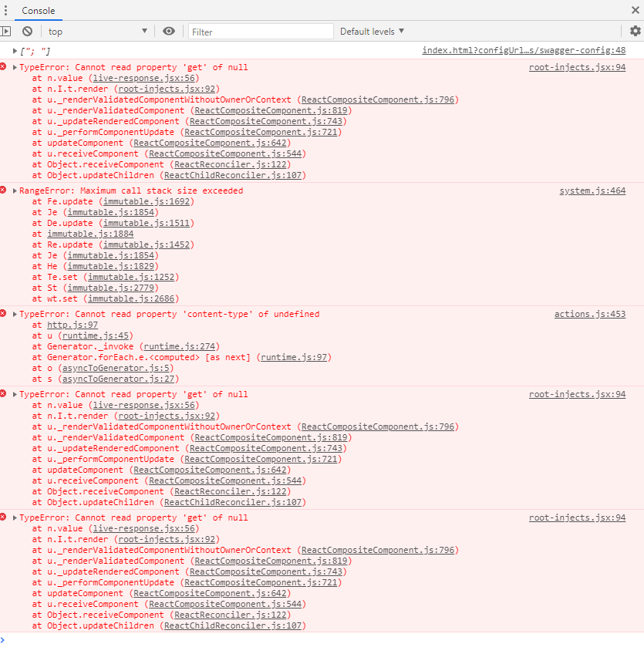
Task: Open DevTools customization kebab menu
Action: (6, 10)
